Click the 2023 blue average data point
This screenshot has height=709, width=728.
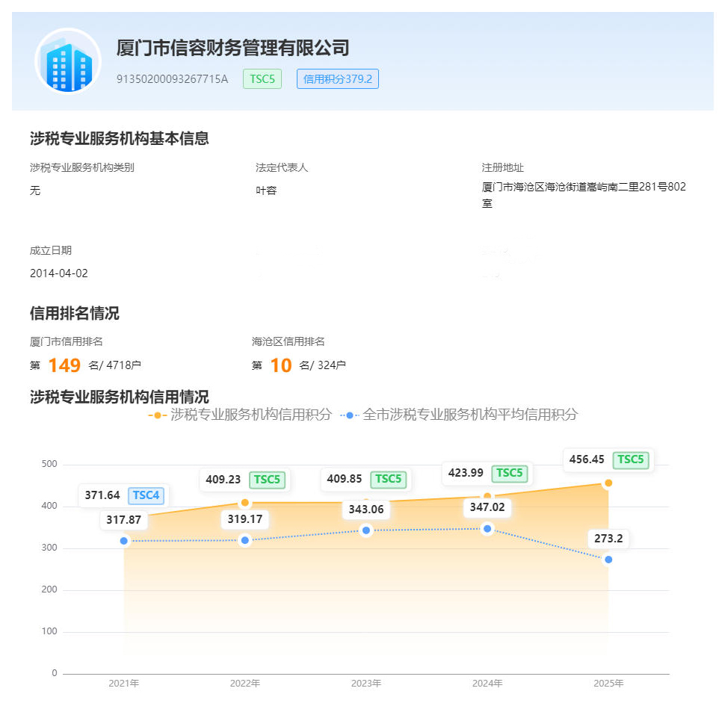366,530
